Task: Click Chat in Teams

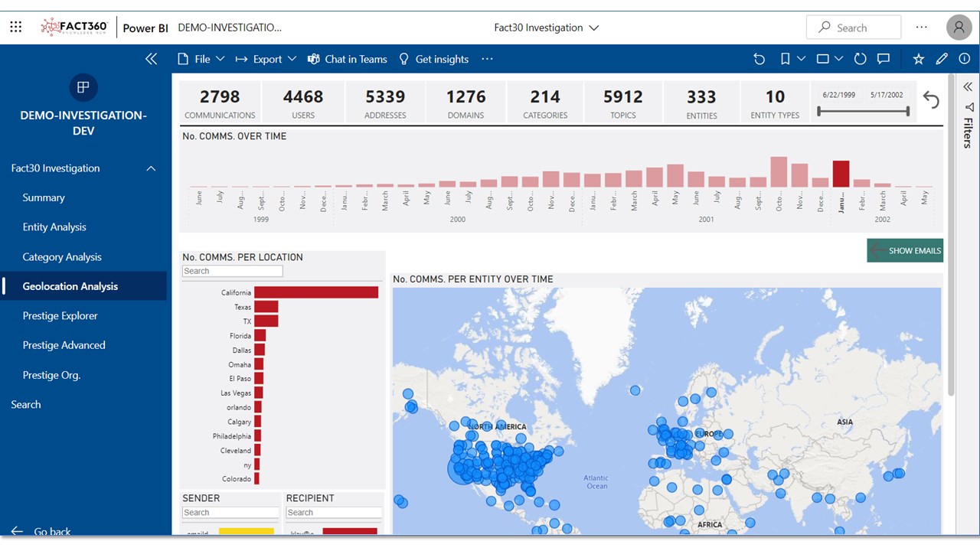Action: pos(348,59)
